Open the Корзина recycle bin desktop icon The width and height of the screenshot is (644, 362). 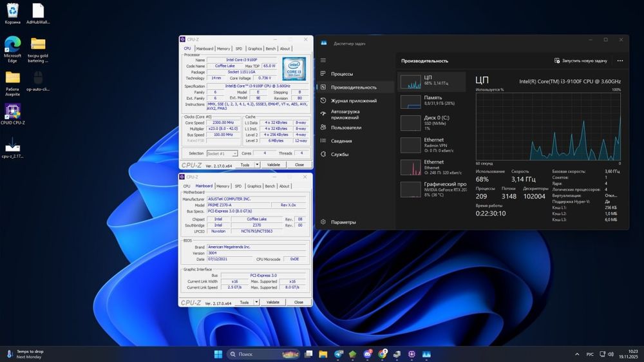[x=13, y=13]
